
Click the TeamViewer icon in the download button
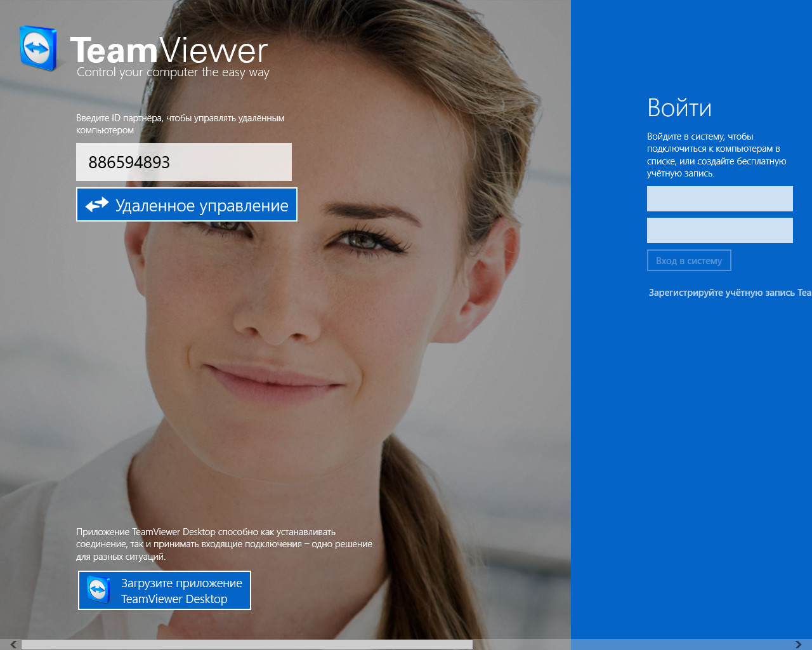point(98,590)
